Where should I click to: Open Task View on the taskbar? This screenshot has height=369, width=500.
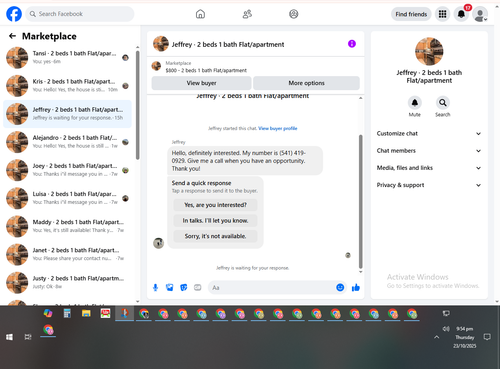pos(28,337)
